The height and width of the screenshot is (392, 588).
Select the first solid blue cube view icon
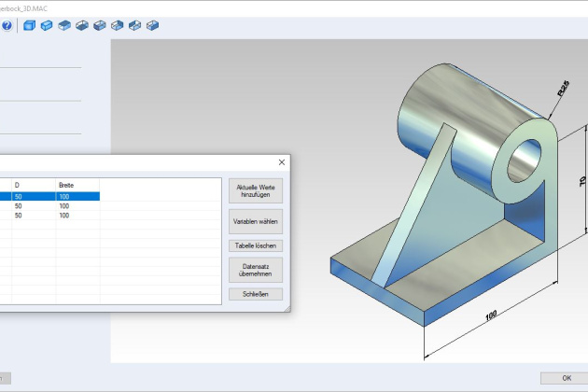(x=29, y=25)
